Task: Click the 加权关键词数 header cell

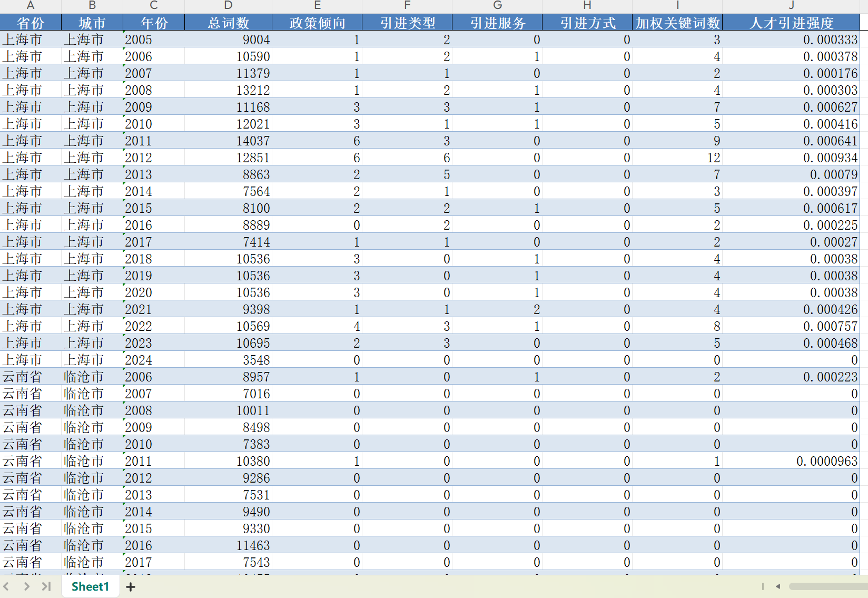Action: click(x=677, y=23)
